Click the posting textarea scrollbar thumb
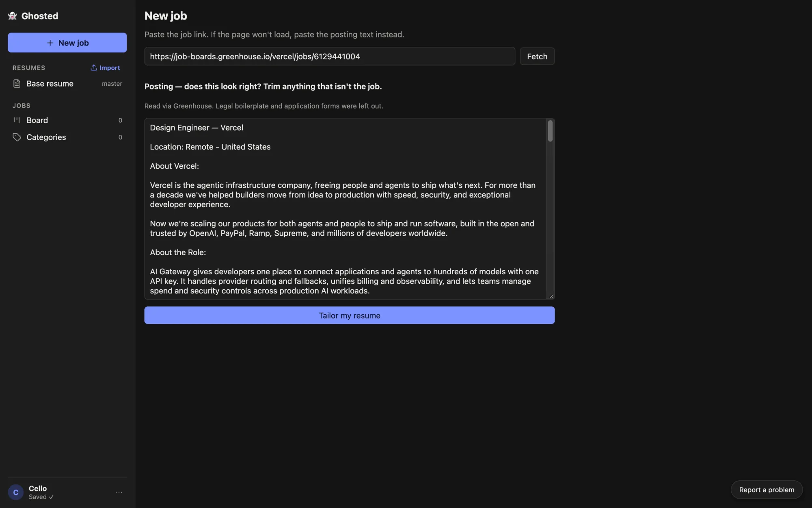 tap(550, 131)
